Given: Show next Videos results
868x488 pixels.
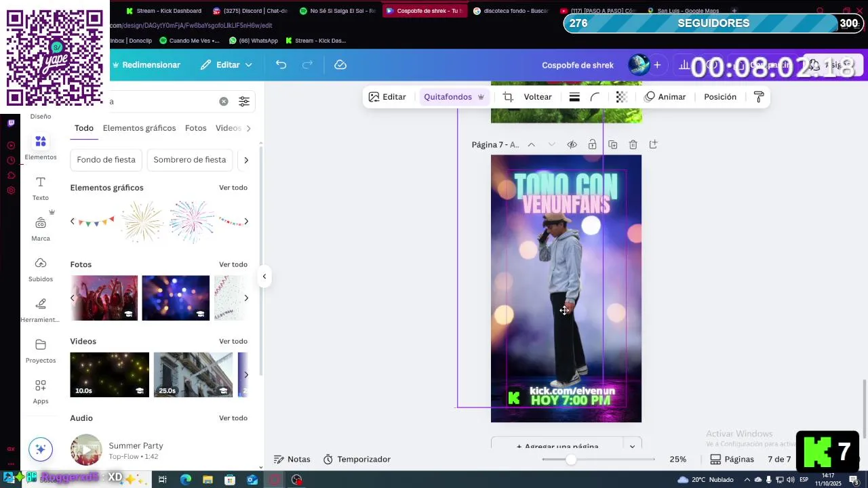Looking at the screenshot, I should (x=246, y=375).
